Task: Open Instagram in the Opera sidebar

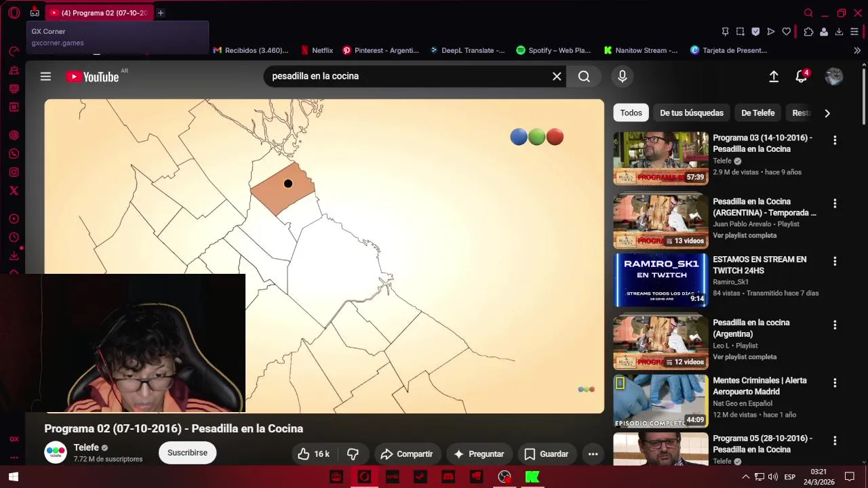Action: tap(14, 172)
